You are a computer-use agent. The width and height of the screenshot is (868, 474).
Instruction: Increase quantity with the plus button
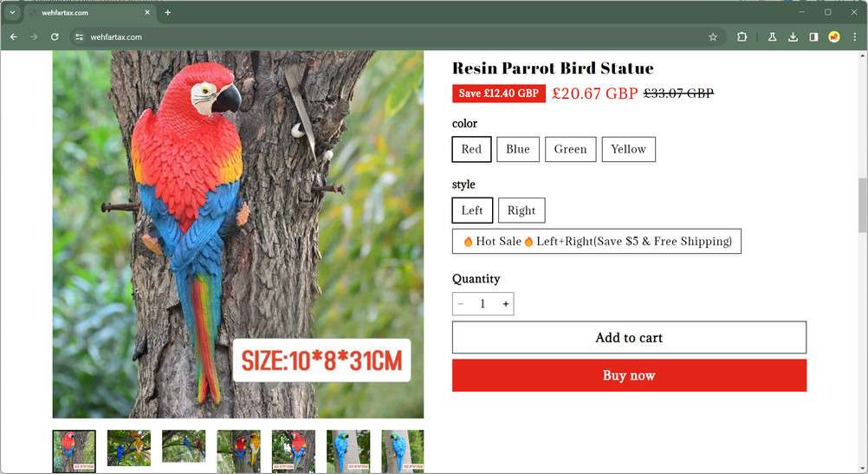505,303
